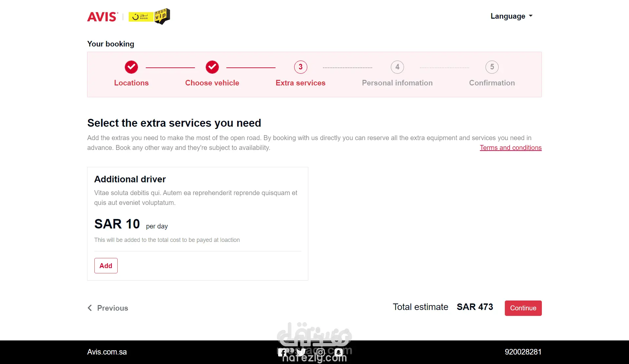Go to the Locations step label

[131, 83]
